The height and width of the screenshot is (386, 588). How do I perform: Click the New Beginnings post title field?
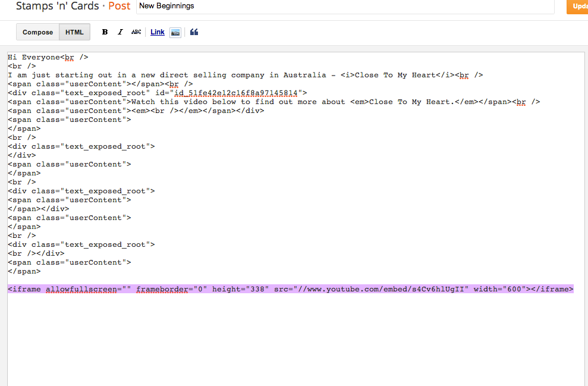(345, 6)
